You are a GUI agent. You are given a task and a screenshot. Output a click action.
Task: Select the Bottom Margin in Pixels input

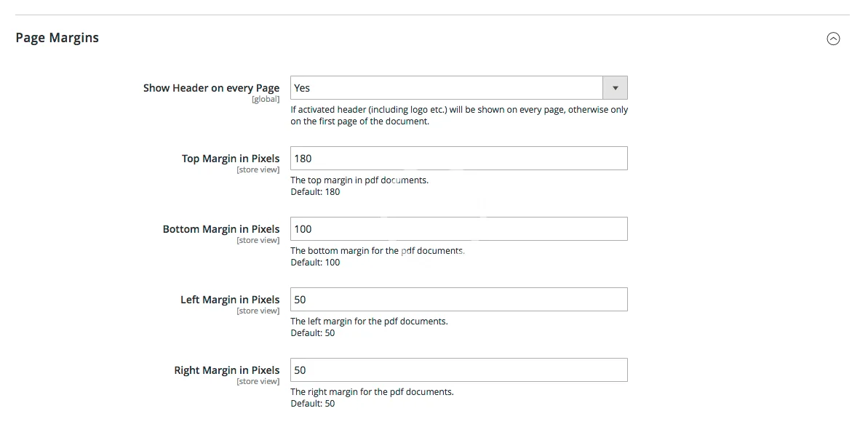coord(458,229)
